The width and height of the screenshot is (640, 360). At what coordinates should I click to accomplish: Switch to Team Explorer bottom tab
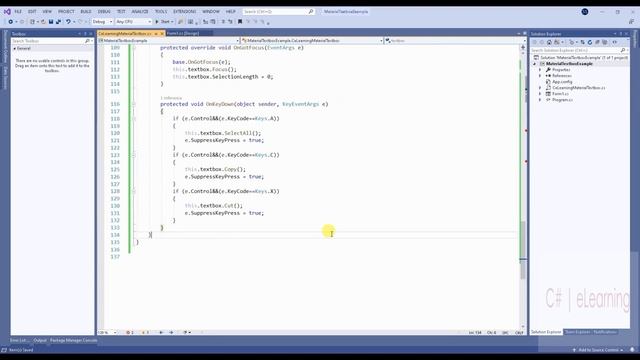pos(577,332)
